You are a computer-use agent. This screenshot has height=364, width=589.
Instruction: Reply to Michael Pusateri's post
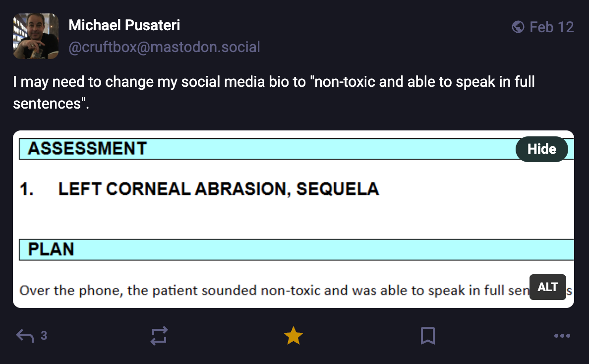(x=25, y=336)
